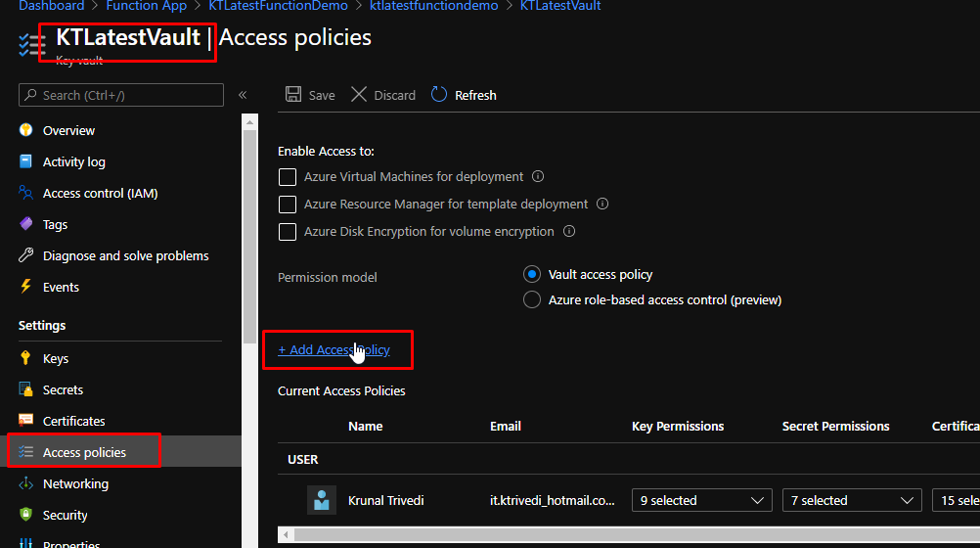The width and height of the screenshot is (980, 548).
Task: Click info icon beside Azure Virtual Machines option
Action: coord(538,176)
